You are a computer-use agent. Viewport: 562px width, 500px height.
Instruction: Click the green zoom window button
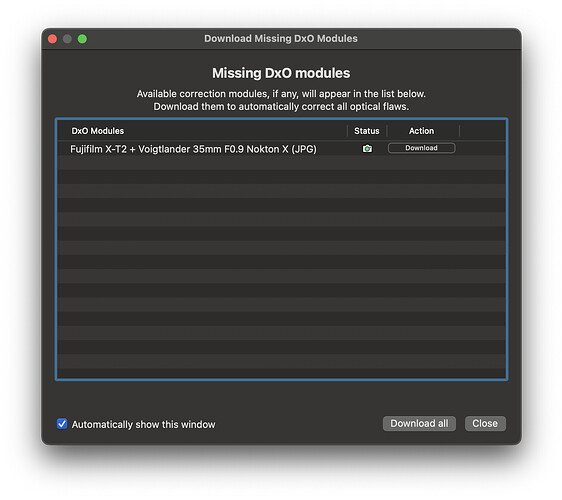[x=82, y=39]
